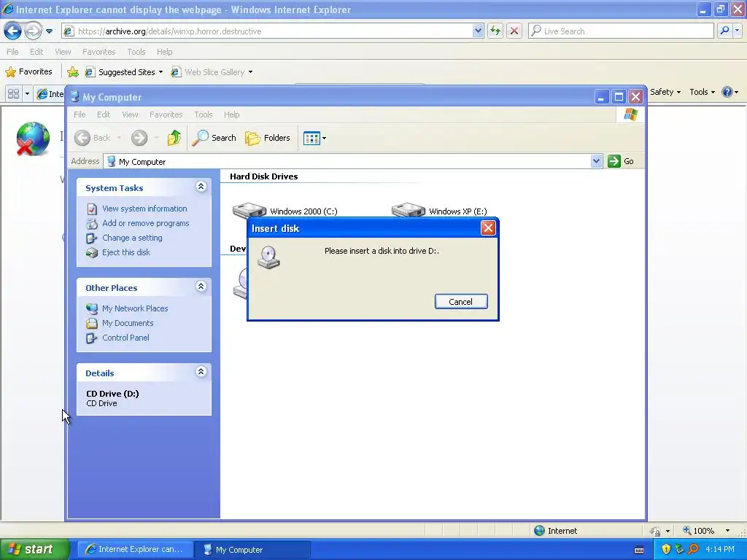Close the Insert disk dialog with red X
This screenshot has width=747, height=560.
coord(488,228)
